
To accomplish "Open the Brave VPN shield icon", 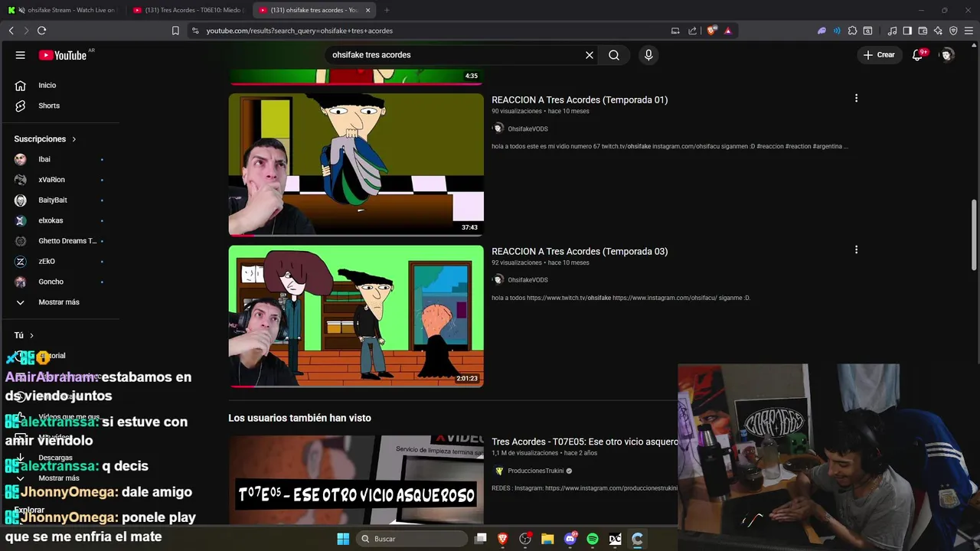I will 953,31.
